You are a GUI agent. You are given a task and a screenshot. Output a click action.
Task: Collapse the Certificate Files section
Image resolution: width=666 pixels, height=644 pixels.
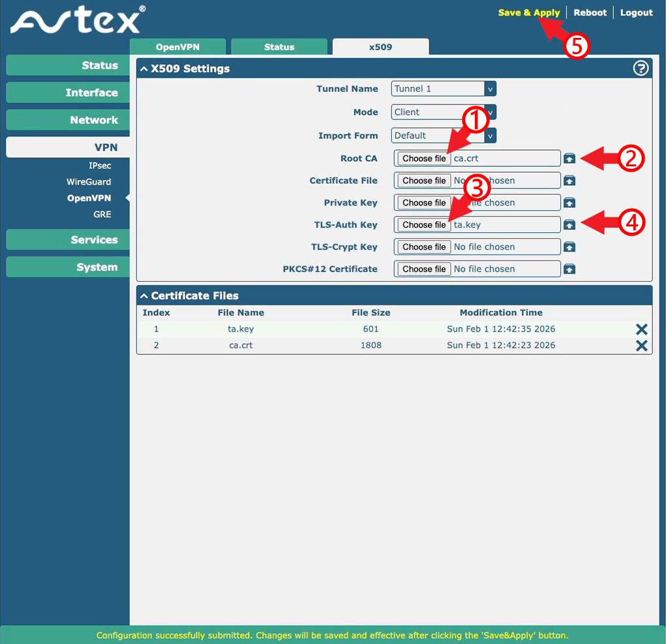[x=144, y=296]
